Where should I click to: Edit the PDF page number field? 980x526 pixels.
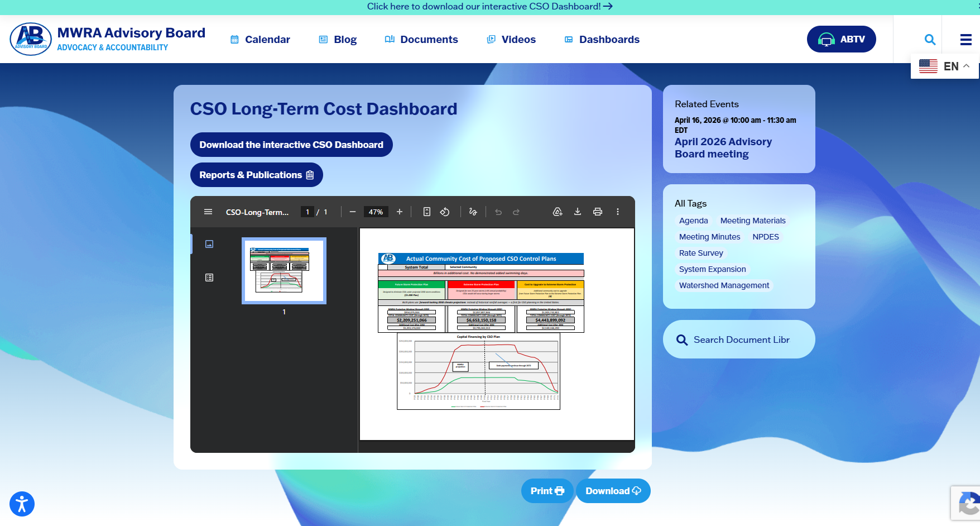coord(307,212)
